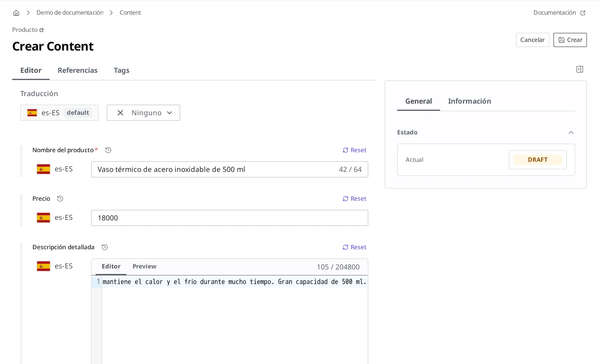The height and width of the screenshot is (364, 599).
Task: Click the 105 / 204800 character counter
Action: pos(338,267)
